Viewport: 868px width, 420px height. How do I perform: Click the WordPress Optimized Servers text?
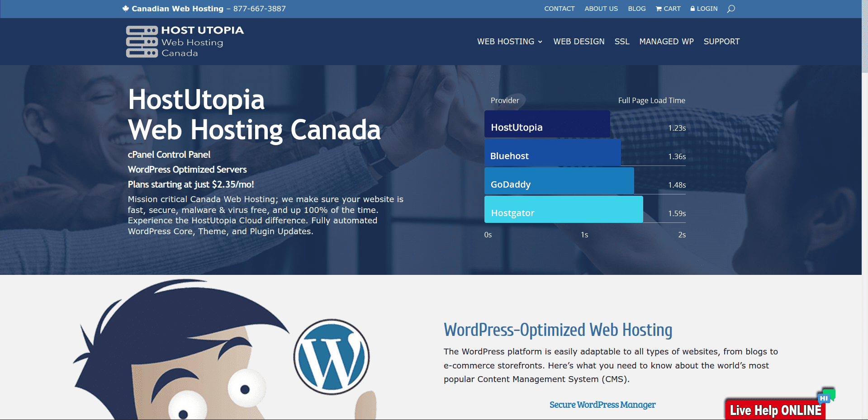click(187, 170)
